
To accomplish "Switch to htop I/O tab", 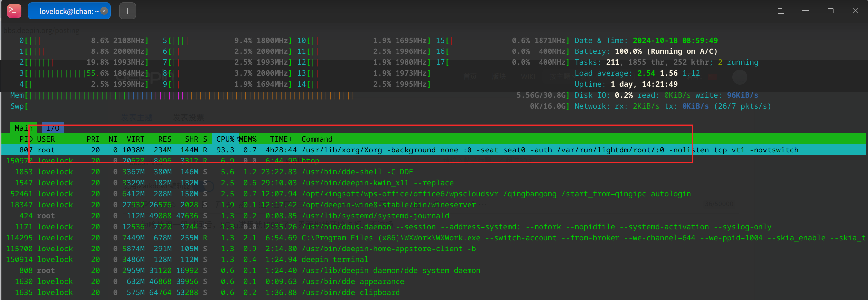I will pos(53,128).
